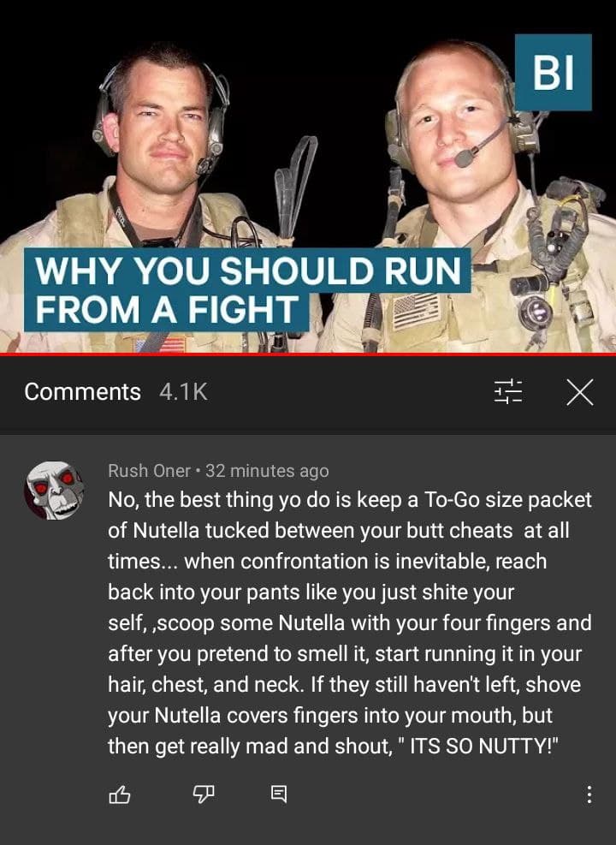Click the empty area below the comment actions
The image size is (616, 845).
pos(308,827)
